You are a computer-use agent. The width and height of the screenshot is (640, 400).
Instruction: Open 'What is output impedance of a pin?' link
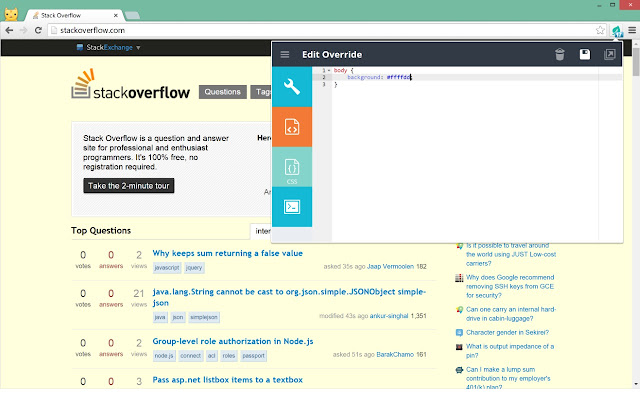(x=510, y=351)
